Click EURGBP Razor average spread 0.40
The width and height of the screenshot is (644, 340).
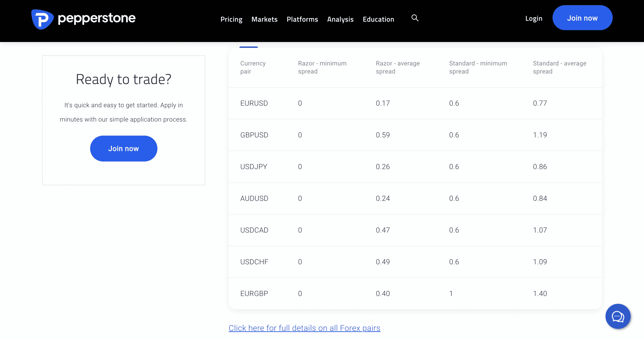click(x=383, y=293)
